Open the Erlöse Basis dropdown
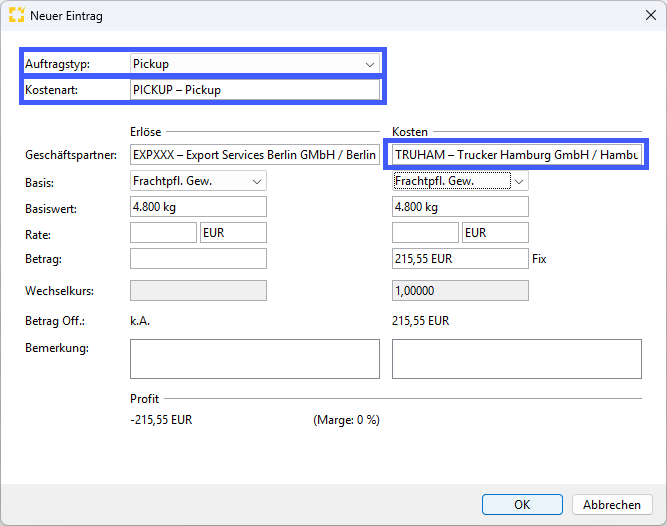 tap(198, 181)
